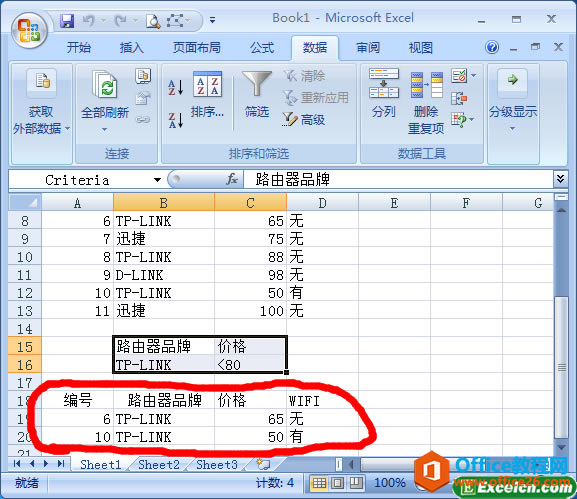Switch to Normal view button

[319, 482]
